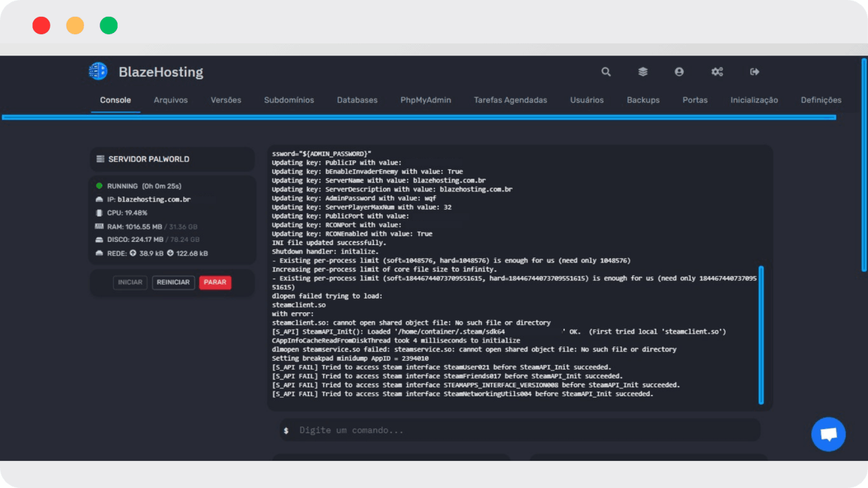
Task: Click the console output scrollbar
Action: (761, 335)
